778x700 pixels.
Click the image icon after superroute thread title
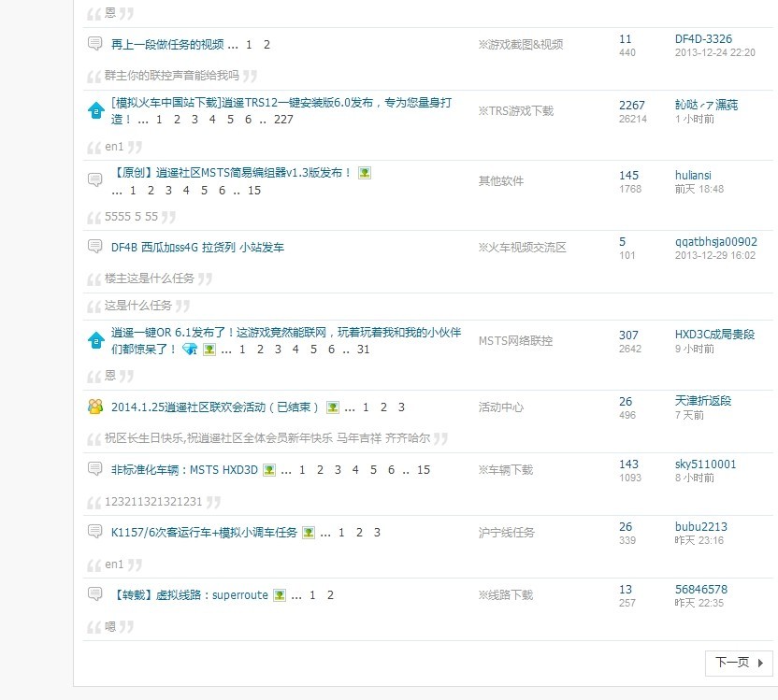pyautogui.click(x=279, y=595)
